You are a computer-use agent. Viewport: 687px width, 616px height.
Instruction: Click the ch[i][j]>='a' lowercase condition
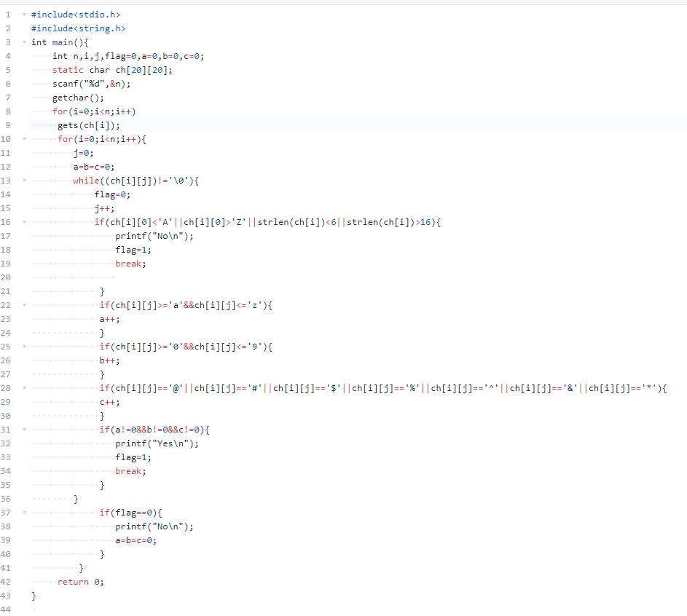pos(149,304)
